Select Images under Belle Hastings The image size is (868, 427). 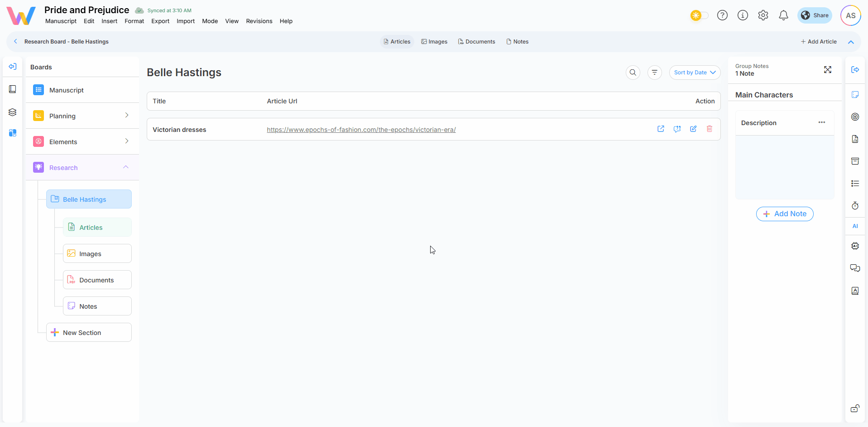(x=97, y=254)
